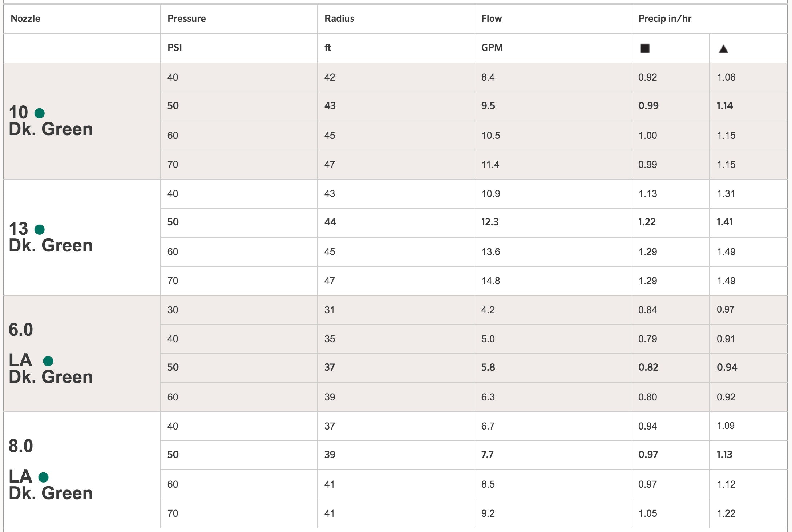Click the square spacing icon in Precip header

click(645, 48)
